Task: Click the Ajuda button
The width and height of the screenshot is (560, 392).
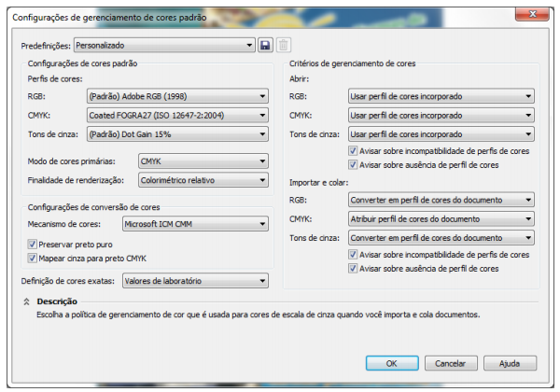Action: point(510,363)
